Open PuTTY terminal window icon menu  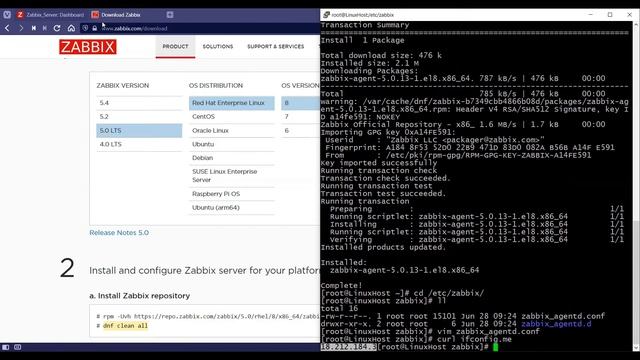click(326, 15)
